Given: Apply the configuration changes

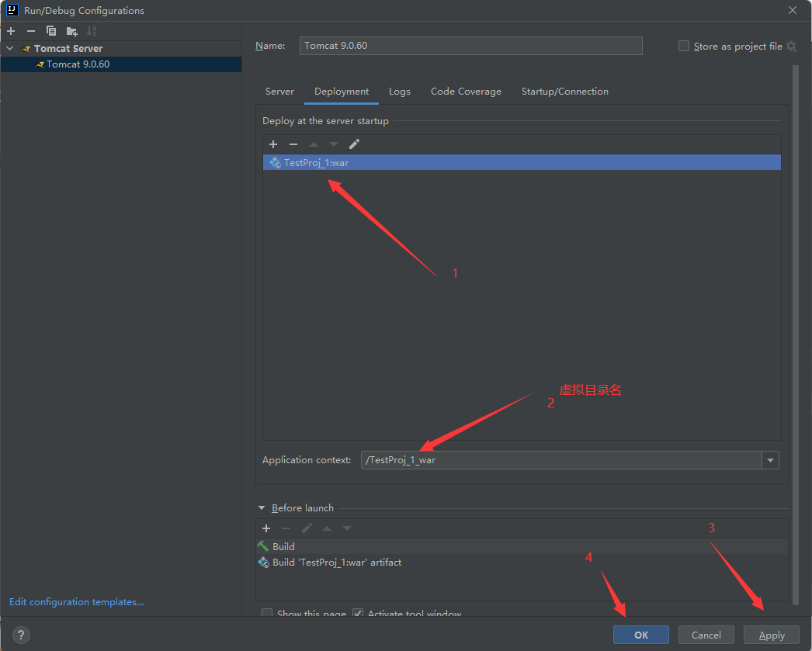Looking at the screenshot, I should click(772, 635).
